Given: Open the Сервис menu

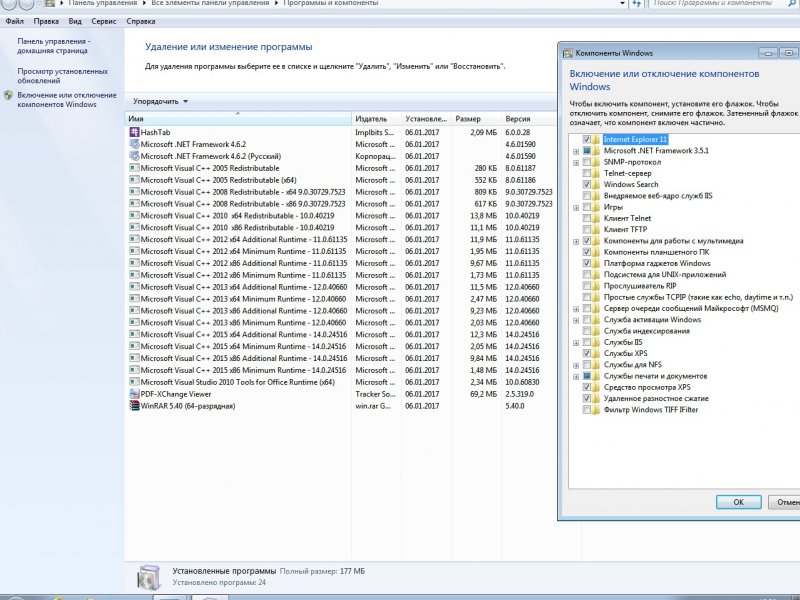Looking at the screenshot, I should pyautogui.click(x=104, y=21).
